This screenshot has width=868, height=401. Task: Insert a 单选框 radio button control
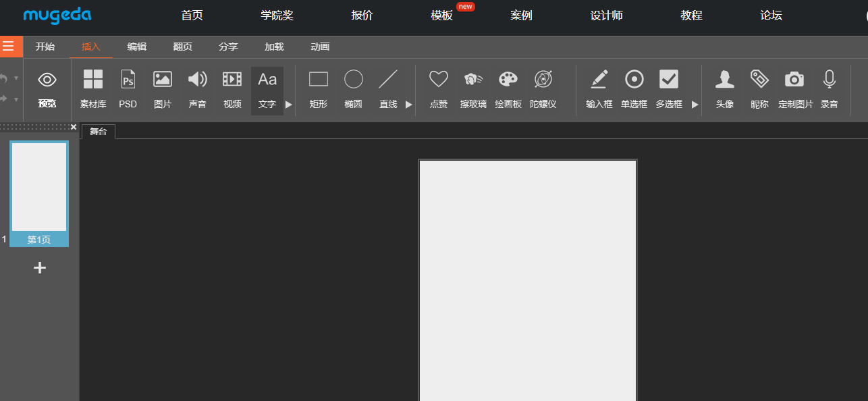(x=634, y=90)
